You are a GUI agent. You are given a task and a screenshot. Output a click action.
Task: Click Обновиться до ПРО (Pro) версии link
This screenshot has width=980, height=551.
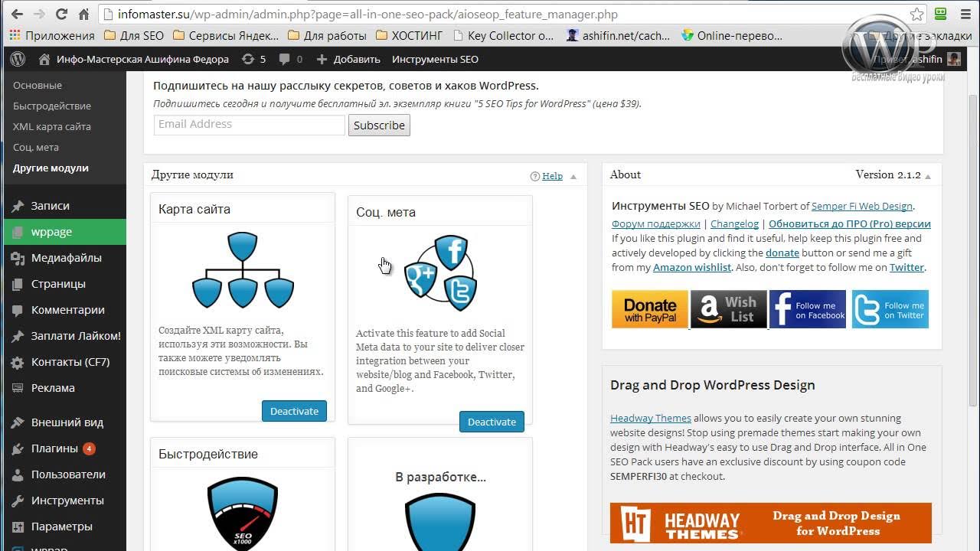[850, 223]
